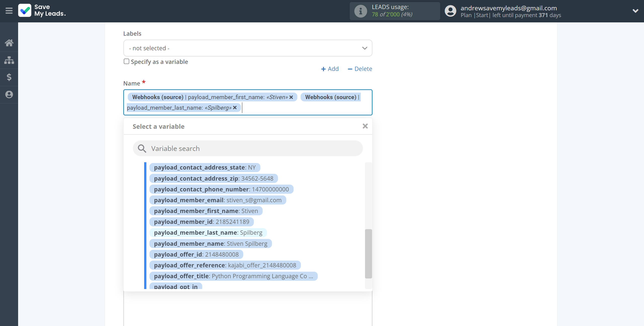The image size is (644, 326).
Task: Select payload_contact_address_state variable
Action: (205, 168)
